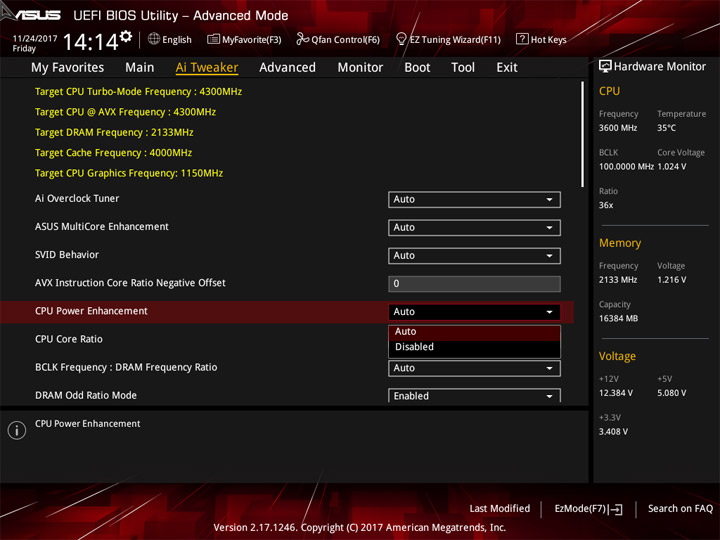720x540 pixels.
Task: Choose Auto in the open dropdown list
Action: (474, 332)
